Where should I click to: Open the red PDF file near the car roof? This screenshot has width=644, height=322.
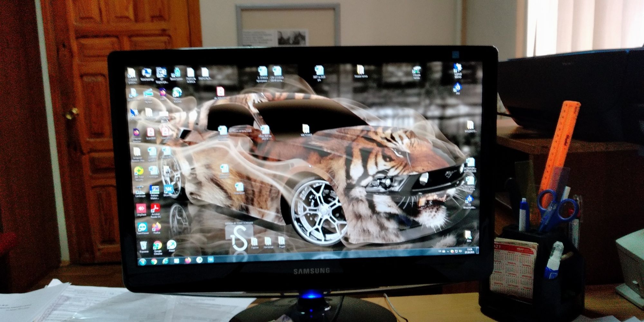coord(220,92)
